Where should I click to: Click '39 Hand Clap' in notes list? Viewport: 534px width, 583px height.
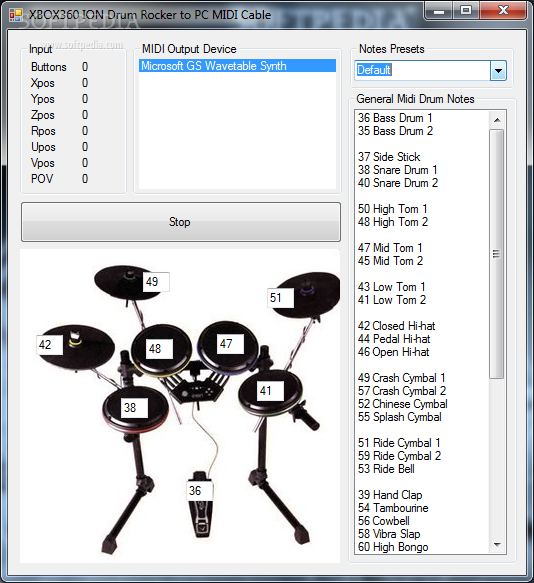390,495
